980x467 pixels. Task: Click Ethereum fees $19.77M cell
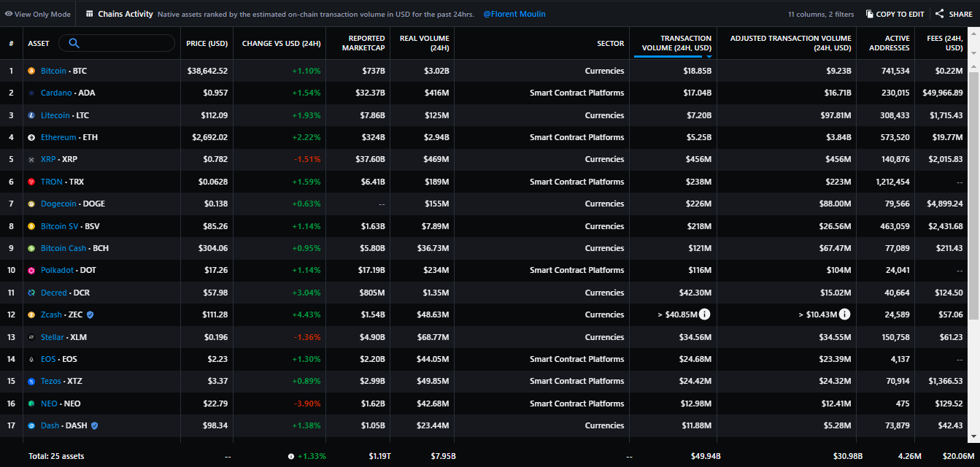click(x=947, y=137)
